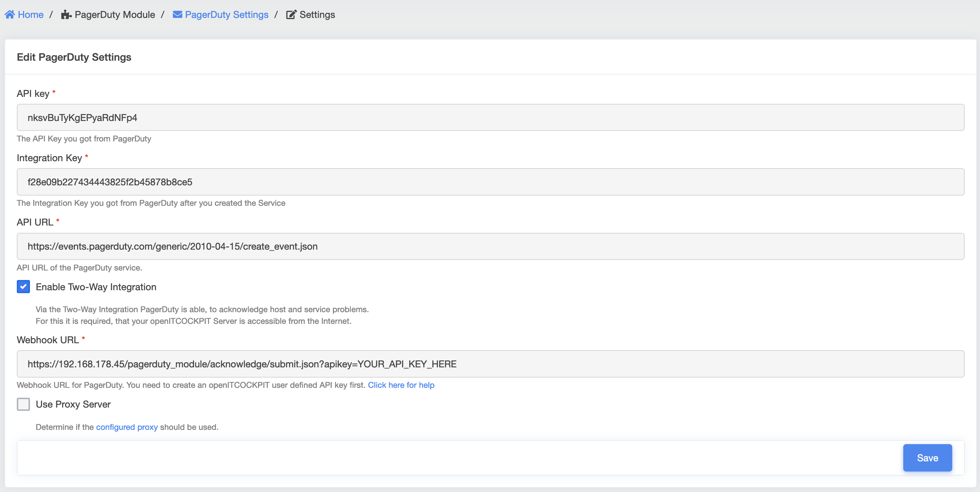Save the PagerDuty settings

point(927,458)
